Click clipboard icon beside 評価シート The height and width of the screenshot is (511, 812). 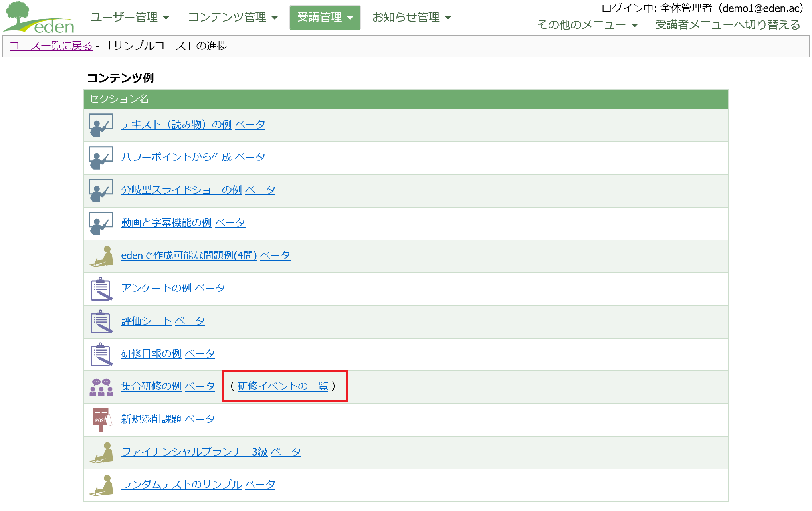coord(101,322)
